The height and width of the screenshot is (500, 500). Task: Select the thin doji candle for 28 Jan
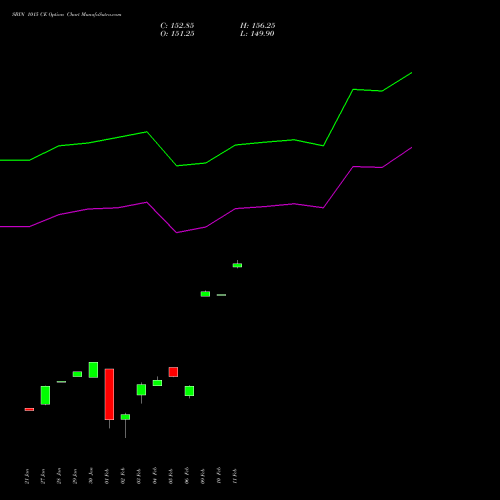[61, 382]
